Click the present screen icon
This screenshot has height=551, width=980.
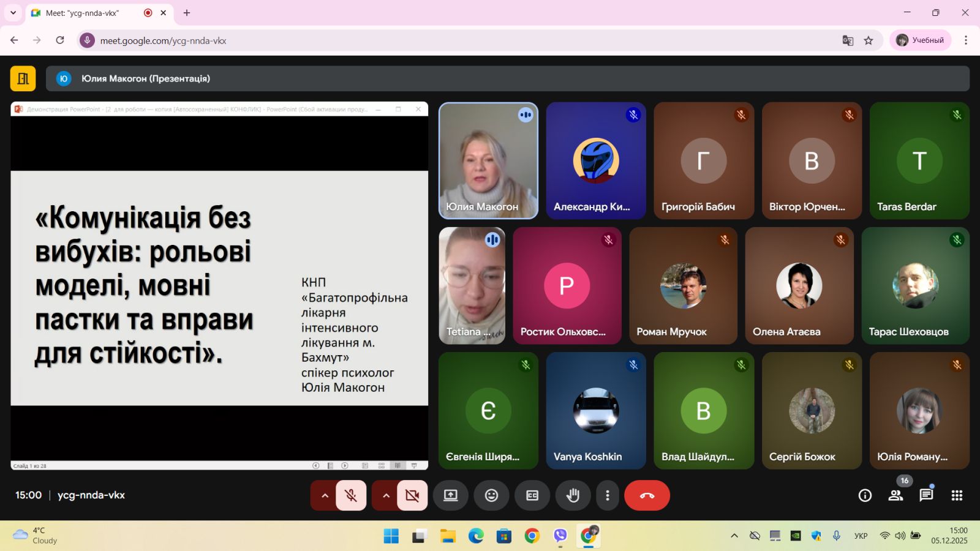[x=451, y=495]
